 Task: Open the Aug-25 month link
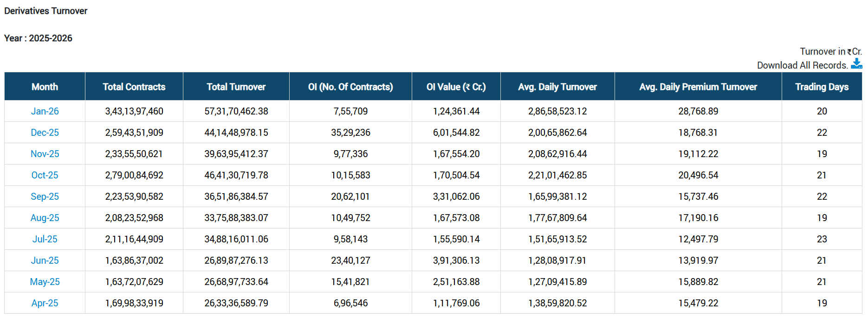[45, 218]
